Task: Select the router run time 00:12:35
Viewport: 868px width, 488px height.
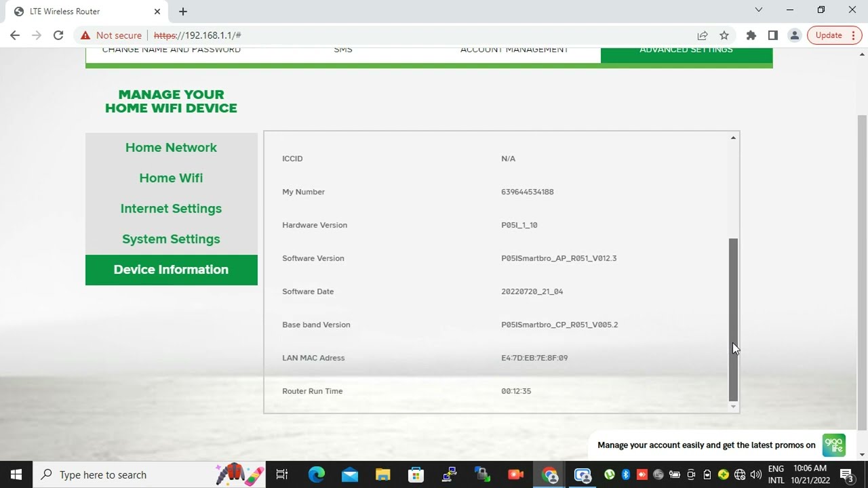Action: (516, 391)
